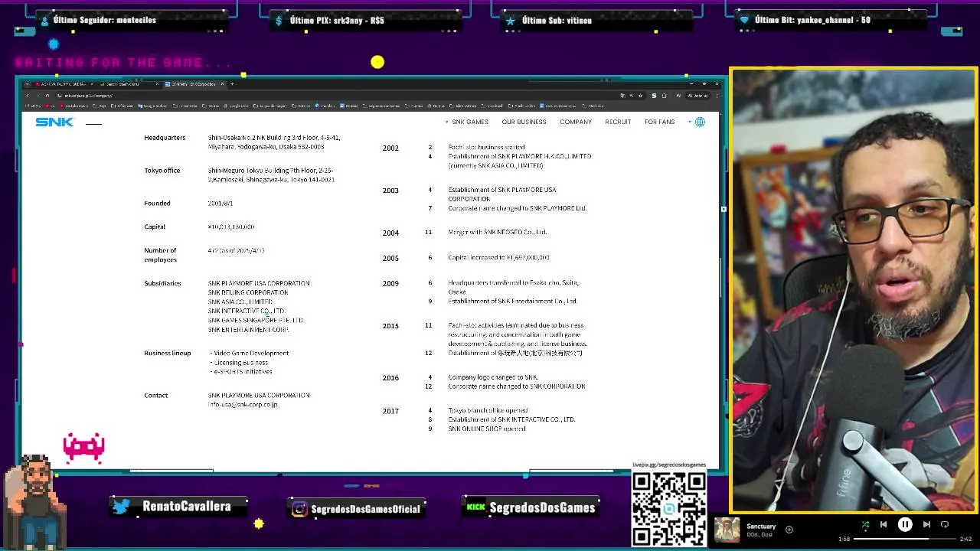This screenshot has height=551, width=980.
Task: Select the text SNK GAMES SINGAPORE PTE. LTD.
Action: 256,320
